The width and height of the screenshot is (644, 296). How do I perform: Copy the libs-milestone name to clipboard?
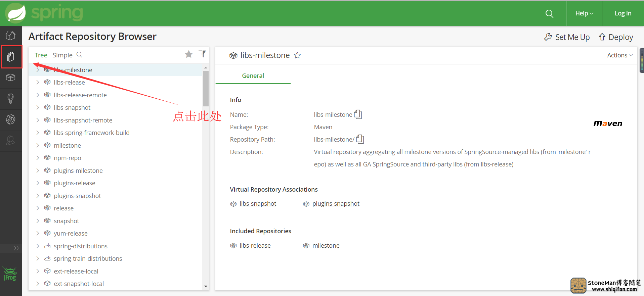(358, 114)
